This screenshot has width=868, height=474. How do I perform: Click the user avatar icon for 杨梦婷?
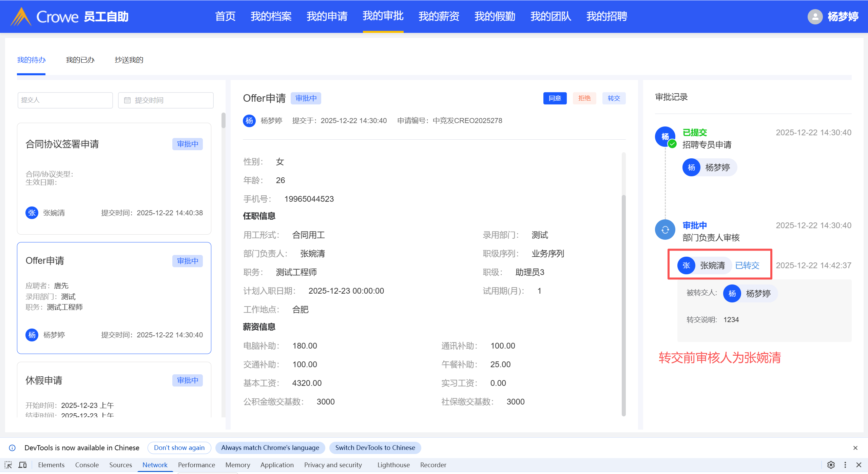click(x=815, y=17)
